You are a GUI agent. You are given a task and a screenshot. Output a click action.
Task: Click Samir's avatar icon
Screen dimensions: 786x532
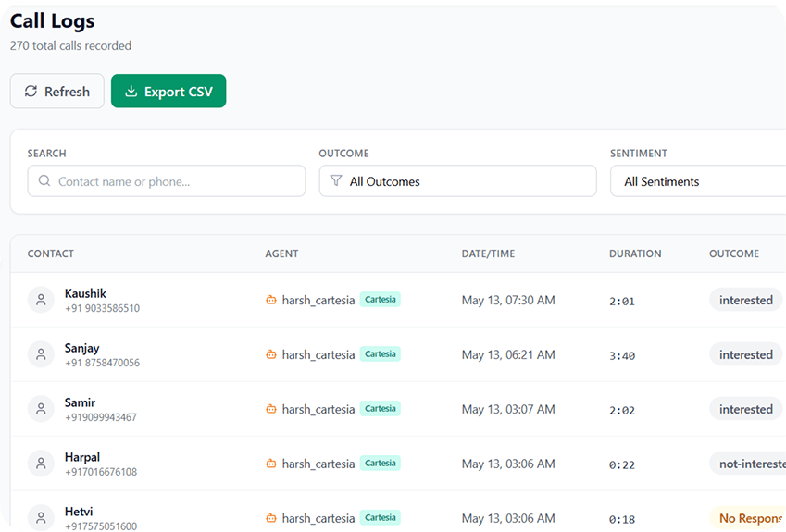[41, 409]
